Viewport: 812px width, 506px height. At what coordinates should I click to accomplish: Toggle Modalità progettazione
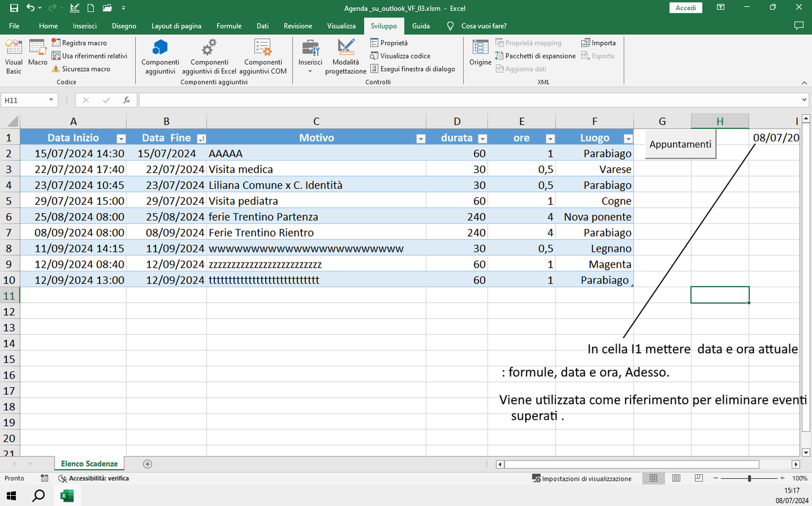click(x=345, y=56)
